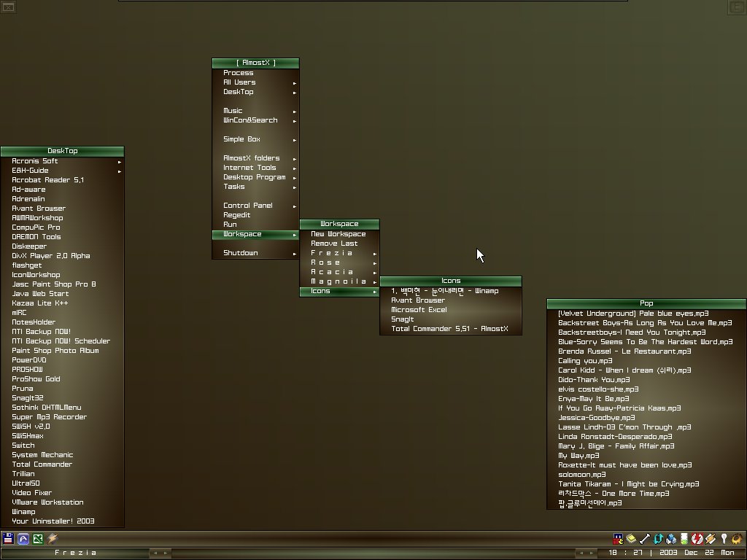
Task: Launch VMware Workstation from DeskTop menu
Action: point(47,502)
